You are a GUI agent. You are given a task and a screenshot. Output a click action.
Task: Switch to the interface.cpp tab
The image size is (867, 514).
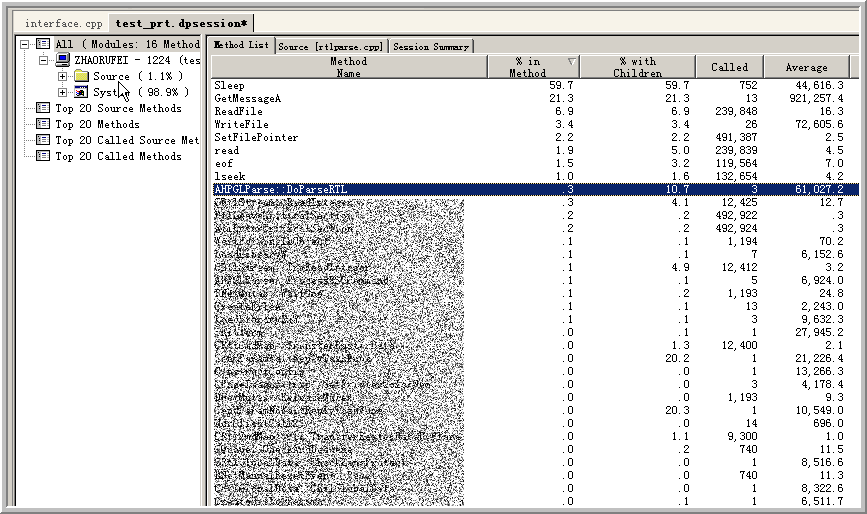click(x=64, y=23)
